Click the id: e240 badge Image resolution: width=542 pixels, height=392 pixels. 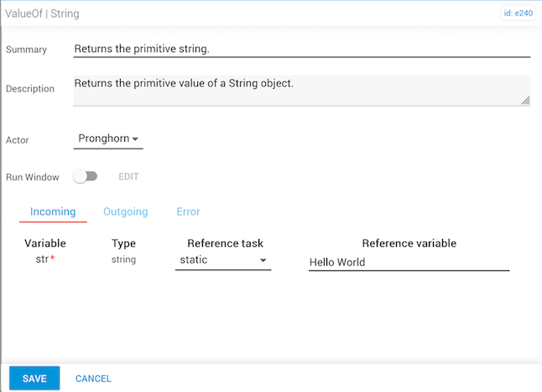coord(519,13)
